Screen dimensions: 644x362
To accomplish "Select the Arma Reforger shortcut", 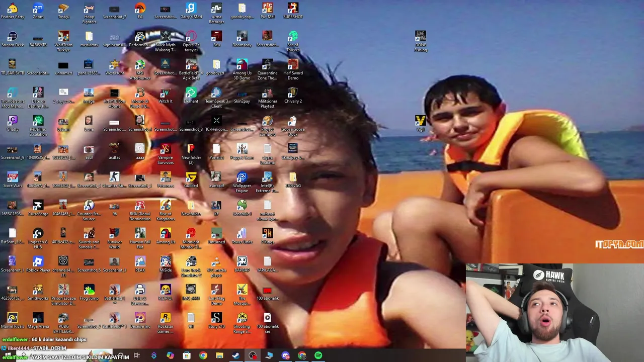I will tap(216, 14).
